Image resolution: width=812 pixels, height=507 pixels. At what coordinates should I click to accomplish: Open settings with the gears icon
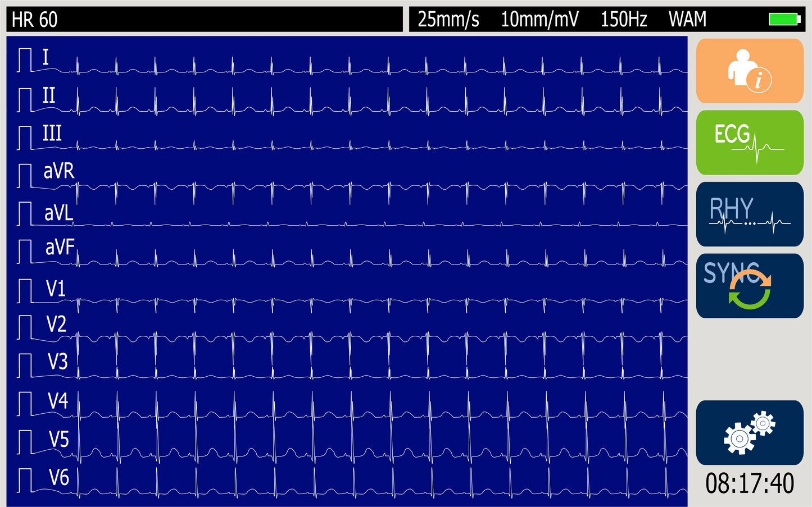pyautogui.click(x=749, y=432)
